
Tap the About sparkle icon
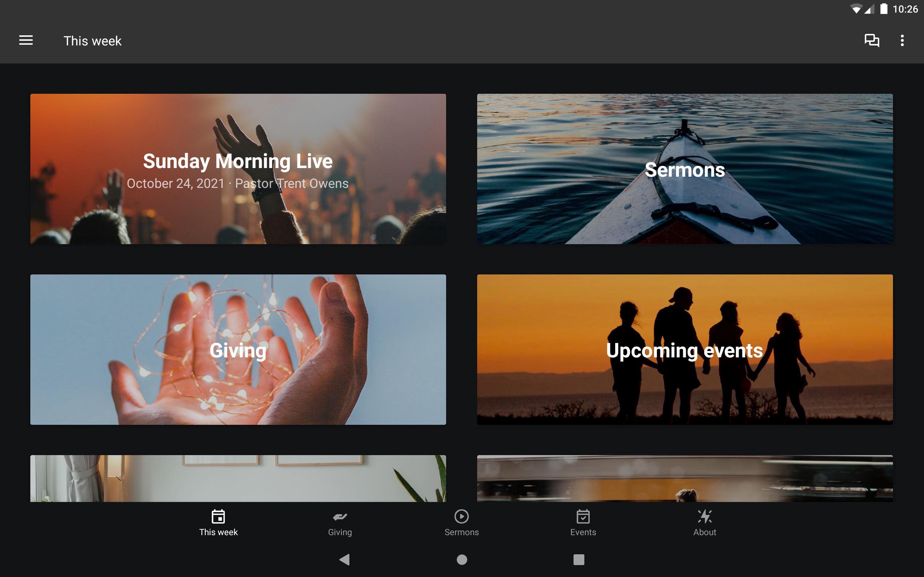705,517
